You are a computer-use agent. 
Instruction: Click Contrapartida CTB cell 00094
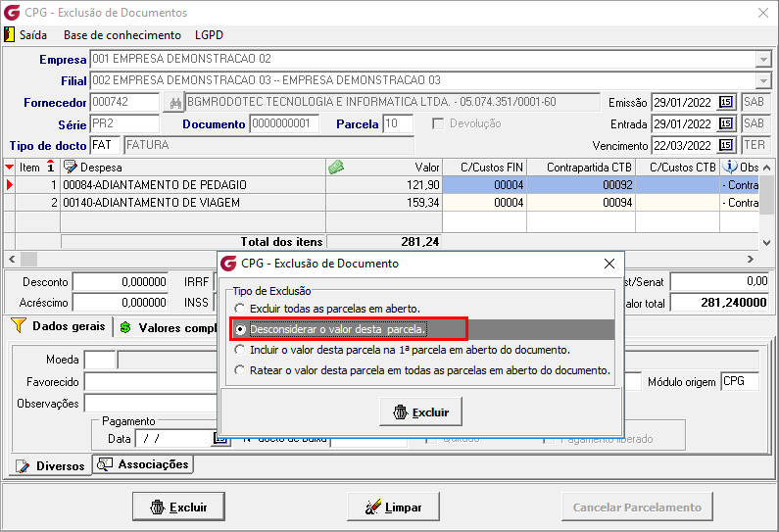[581, 203]
